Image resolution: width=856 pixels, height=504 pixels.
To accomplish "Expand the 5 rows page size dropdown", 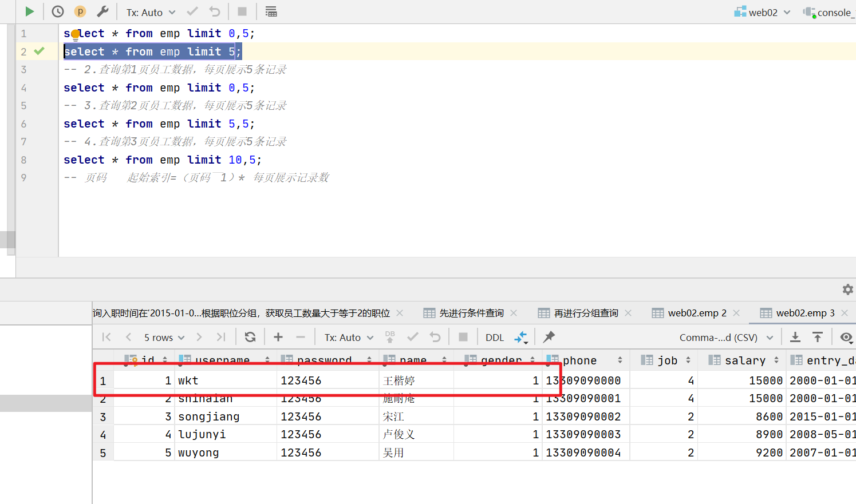I will [164, 338].
